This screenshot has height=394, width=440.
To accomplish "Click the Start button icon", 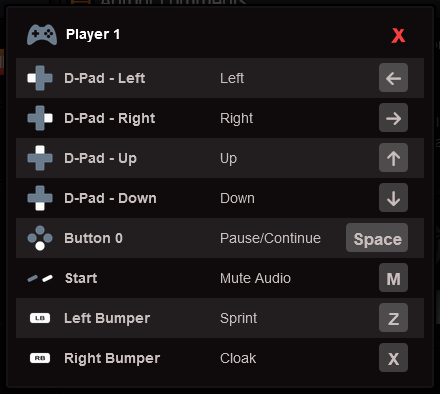I will click(40, 278).
